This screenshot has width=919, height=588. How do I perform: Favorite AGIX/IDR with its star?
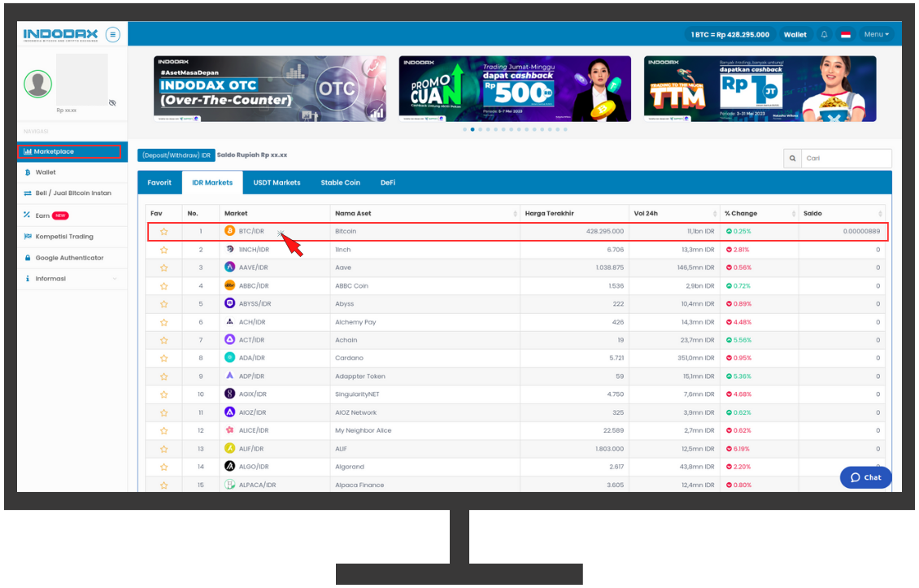tap(164, 394)
